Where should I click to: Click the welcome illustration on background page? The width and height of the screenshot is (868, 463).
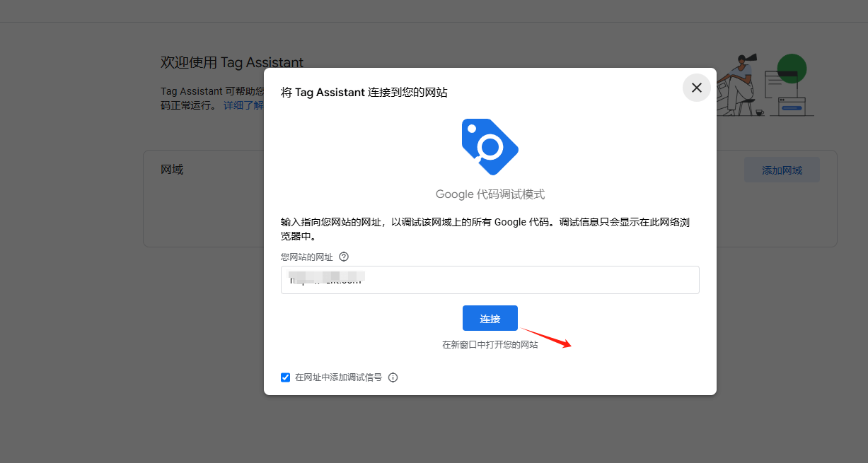point(764,85)
